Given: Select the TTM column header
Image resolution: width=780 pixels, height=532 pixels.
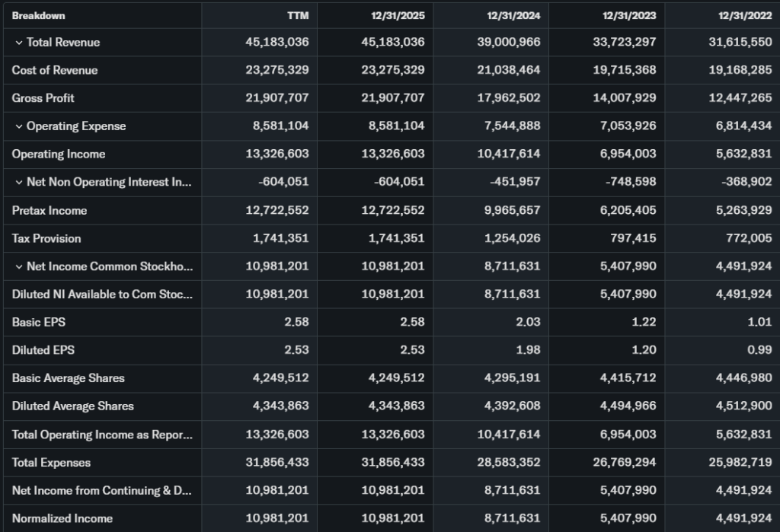Looking at the screenshot, I should pyautogui.click(x=299, y=16).
